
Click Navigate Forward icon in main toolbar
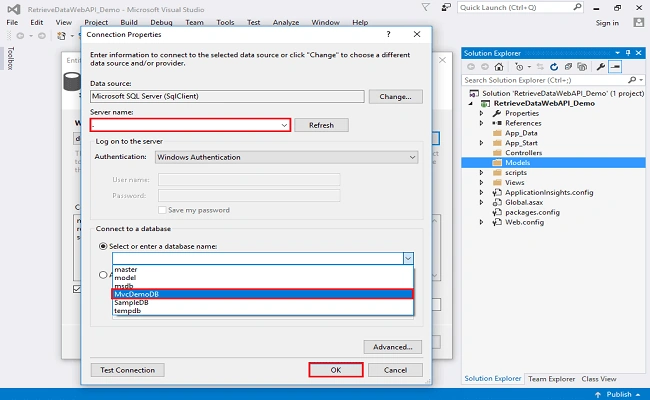point(42,36)
